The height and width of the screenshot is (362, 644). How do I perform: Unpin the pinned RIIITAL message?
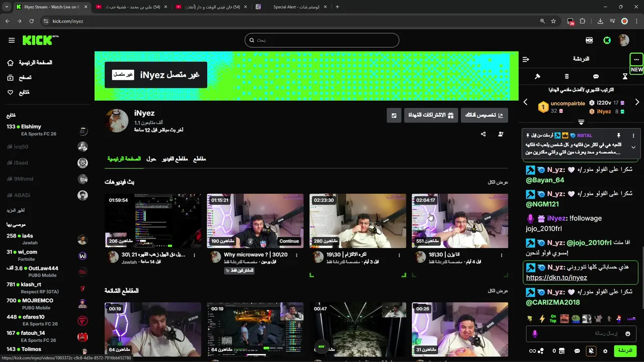point(618,136)
